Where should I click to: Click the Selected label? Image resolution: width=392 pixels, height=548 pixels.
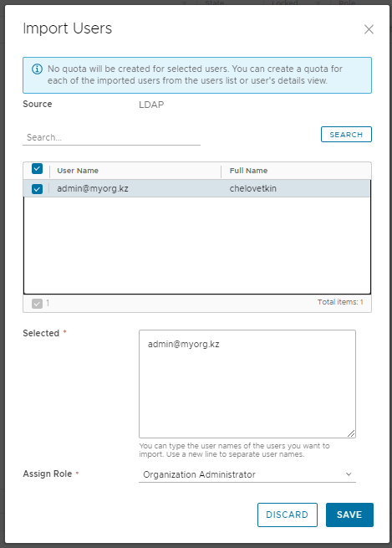click(x=41, y=334)
